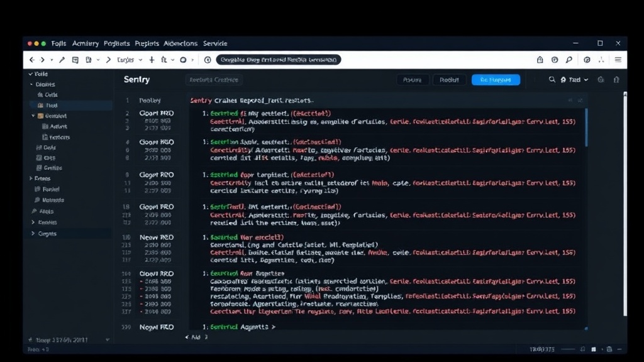This screenshot has height=362, width=644.
Task: Click the round info icon left of the address pill
Action: tap(208, 60)
